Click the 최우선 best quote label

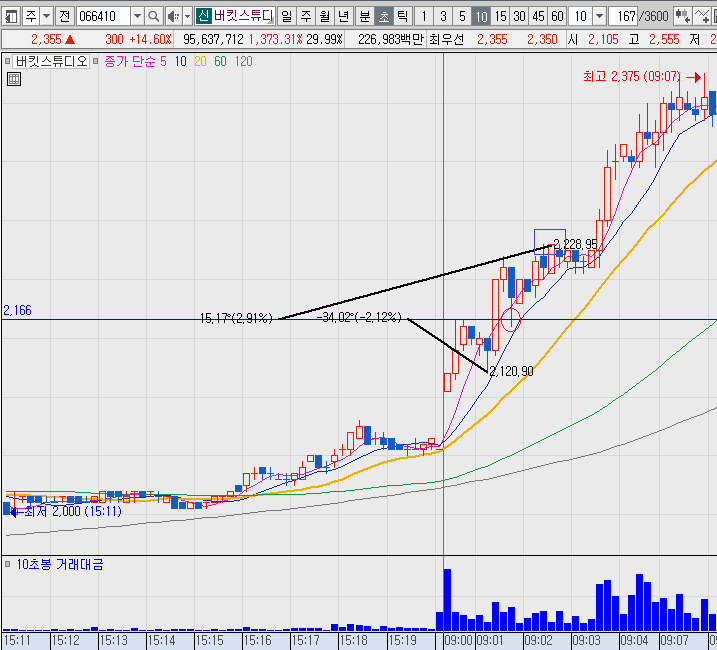pyautogui.click(x=446, y=39)
